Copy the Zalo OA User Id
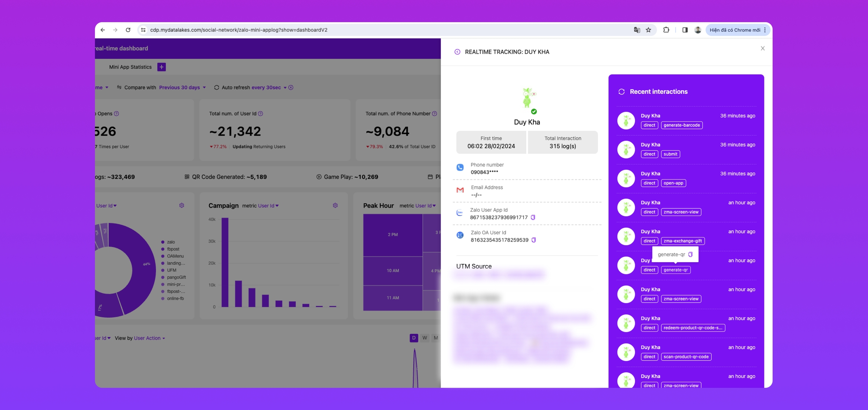The height and width of the screenshot is (410, 868). (533, 240)
